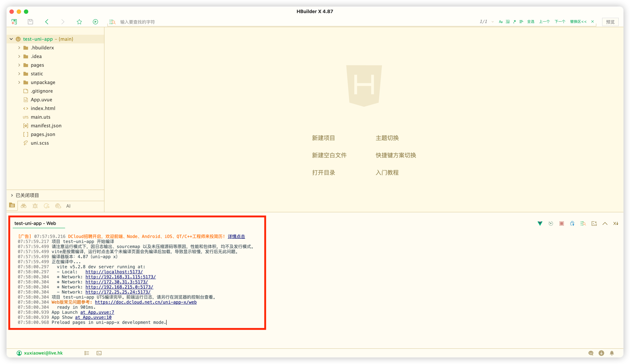Open the http://localhost:5173/ link
The width and height of the screenshot is (630, 364).
click(114, 272)
